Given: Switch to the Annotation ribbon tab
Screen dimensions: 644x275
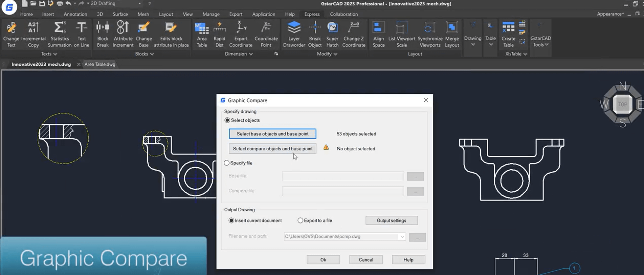Looking at the screenshot, I should click(x=75, y=14).
